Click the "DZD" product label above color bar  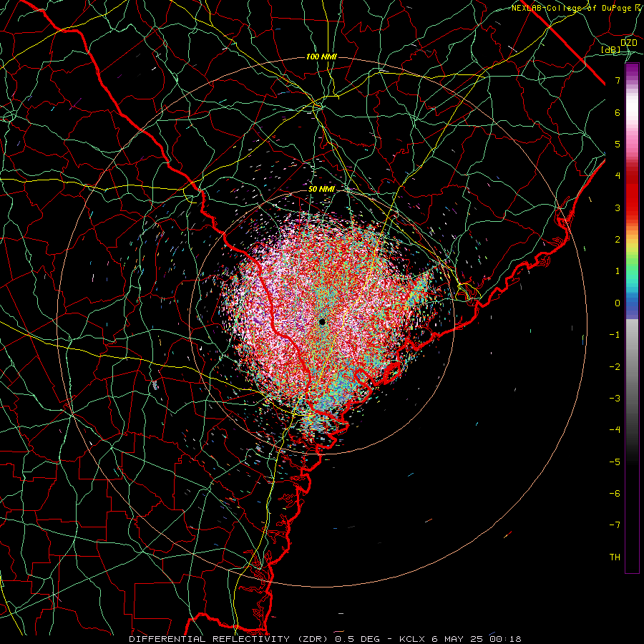tap(628, 43)
